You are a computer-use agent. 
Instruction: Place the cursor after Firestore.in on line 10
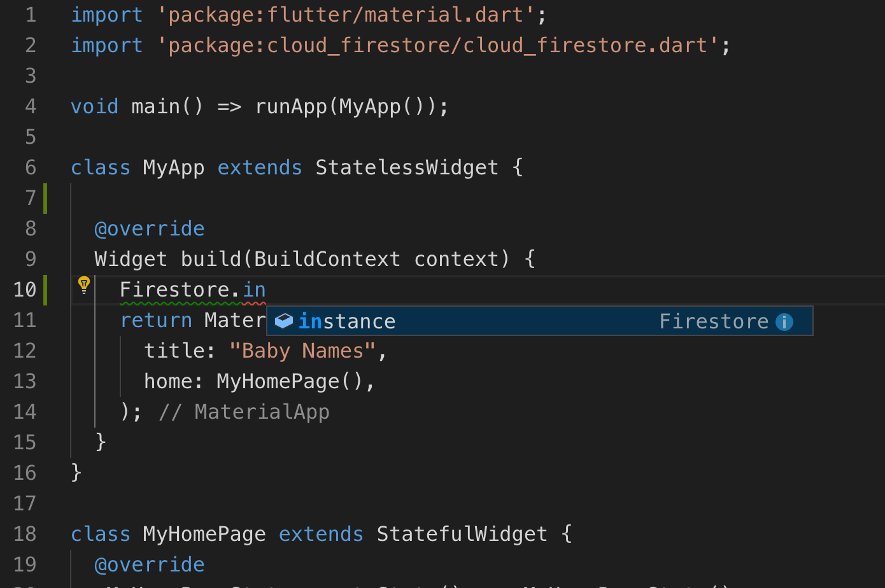tap(267, 288)
